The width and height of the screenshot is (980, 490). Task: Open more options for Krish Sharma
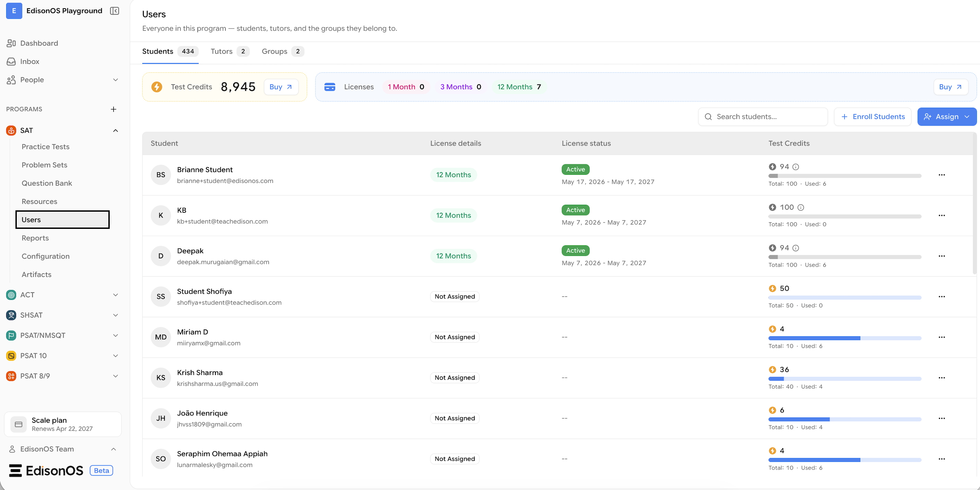tap(942, 378)
